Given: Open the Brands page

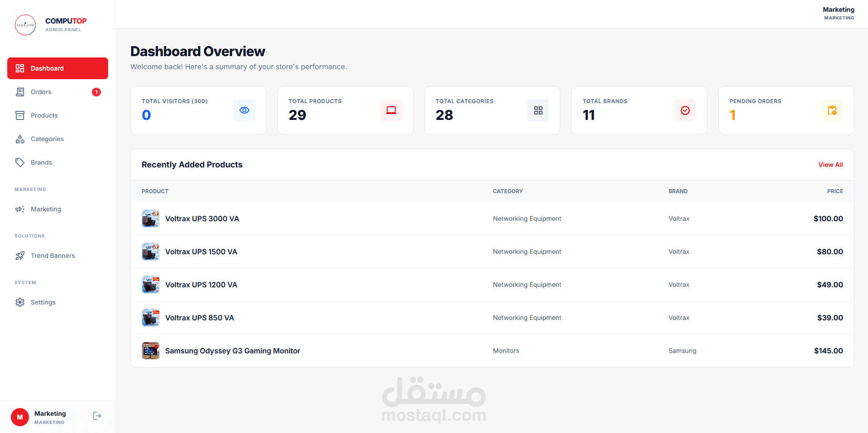Looking at the screenshot, I should (57, 162).
